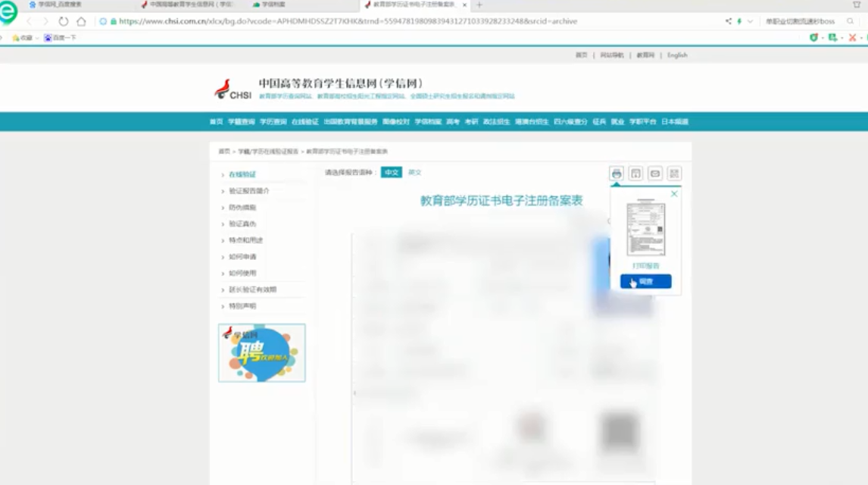Open 学信档案 in navigation bar
The height and width of the screenshot is (485, 868).
tap(428, 122)
